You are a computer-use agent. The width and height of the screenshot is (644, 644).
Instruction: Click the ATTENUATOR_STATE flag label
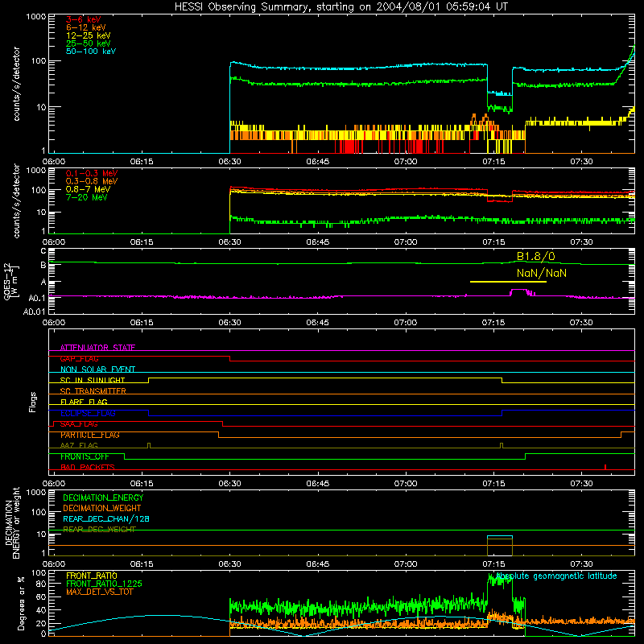pos(97,348)
